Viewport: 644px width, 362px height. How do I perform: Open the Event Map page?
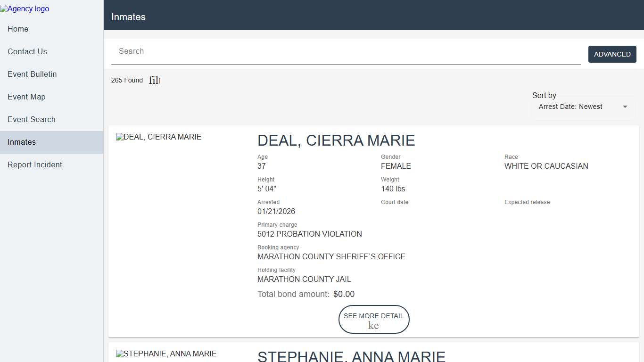point(26,97)
